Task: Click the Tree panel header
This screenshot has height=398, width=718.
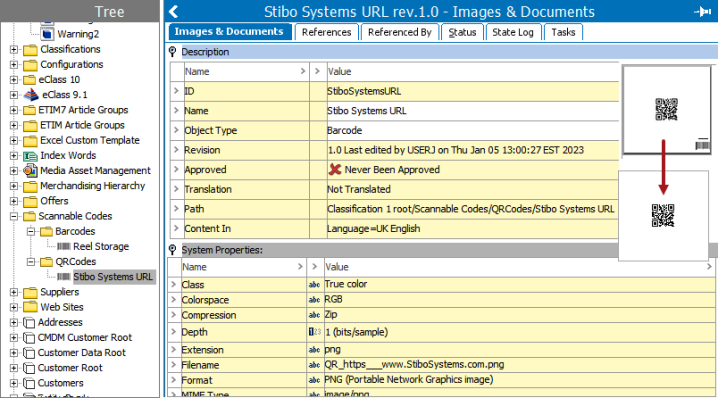Action: pyautogui.click(x=80, y=11)
